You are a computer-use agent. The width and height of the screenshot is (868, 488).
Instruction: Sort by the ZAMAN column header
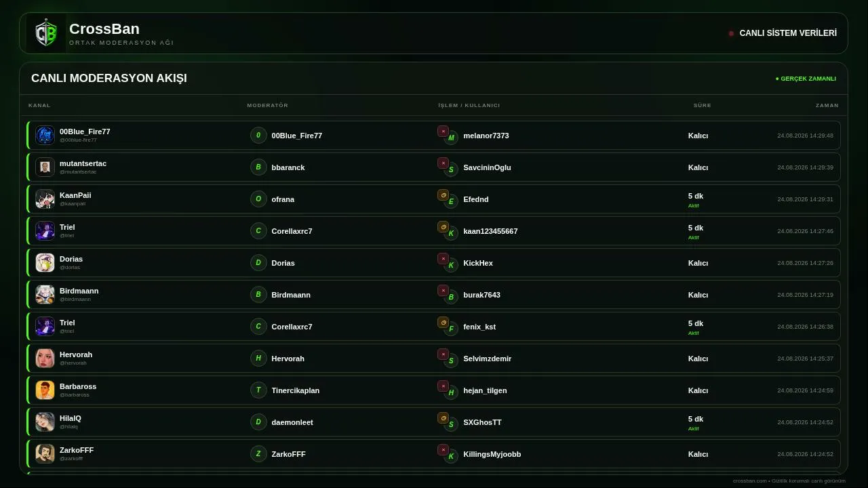pos(827,105)
